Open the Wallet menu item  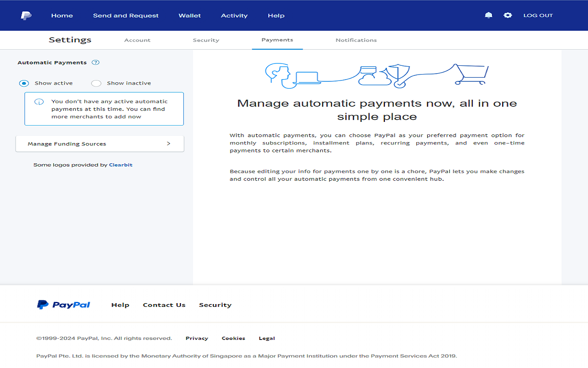190,16
